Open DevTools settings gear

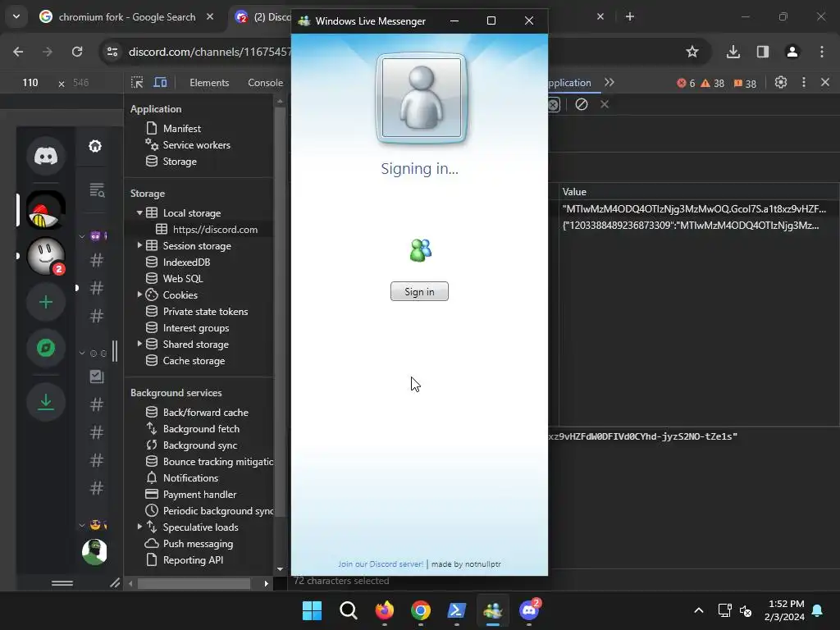[781, 83]
